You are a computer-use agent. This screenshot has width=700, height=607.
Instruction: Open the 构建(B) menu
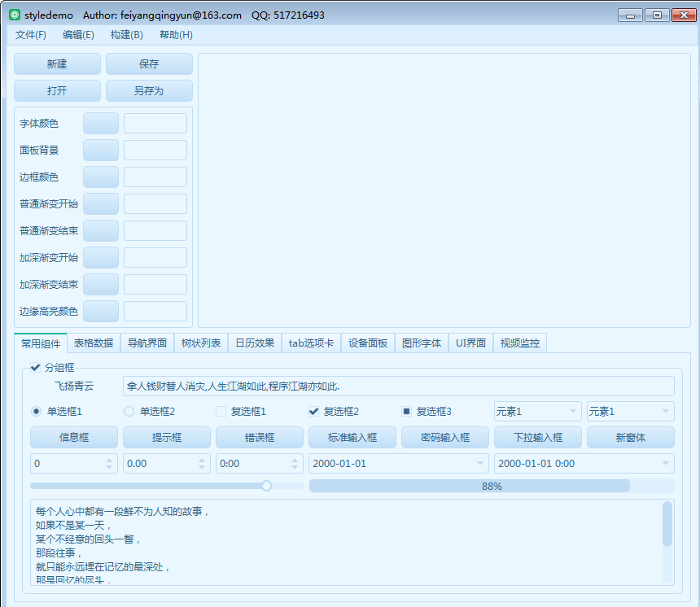[126, 35]
